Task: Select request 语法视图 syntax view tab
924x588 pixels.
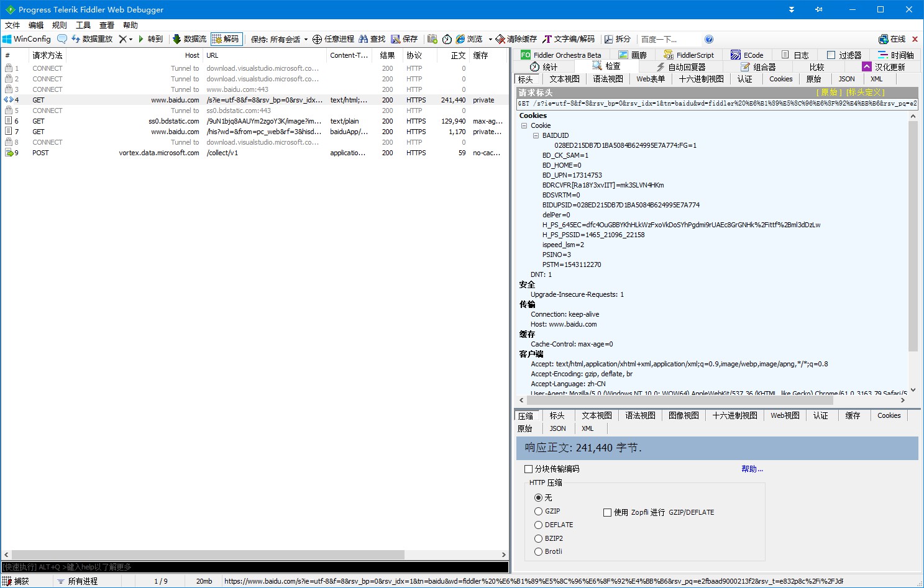Action: [608, 79]
